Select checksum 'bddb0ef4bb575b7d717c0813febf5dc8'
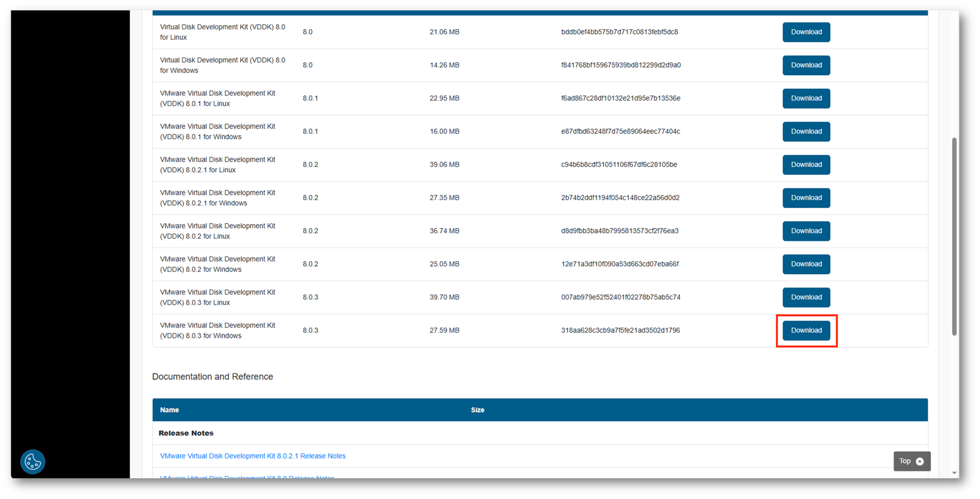The image size is (980, 499). click(619, 32)
